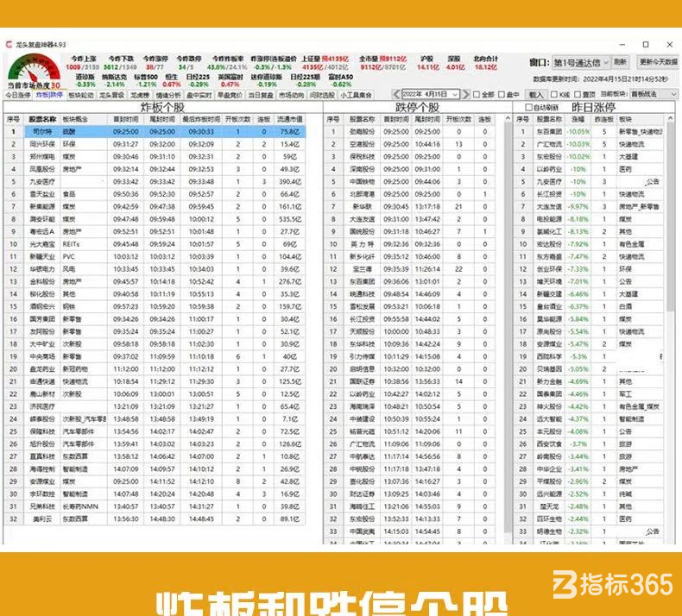Click the 最后炸板时间 column header
Screen dimensions: 682x616
point(201,119)
